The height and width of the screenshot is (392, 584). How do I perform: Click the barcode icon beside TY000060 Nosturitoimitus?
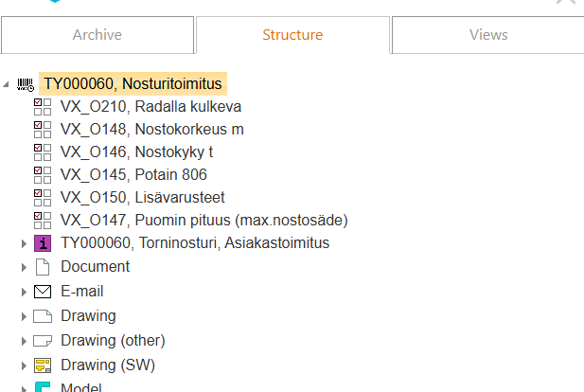(x=26, y=84)
